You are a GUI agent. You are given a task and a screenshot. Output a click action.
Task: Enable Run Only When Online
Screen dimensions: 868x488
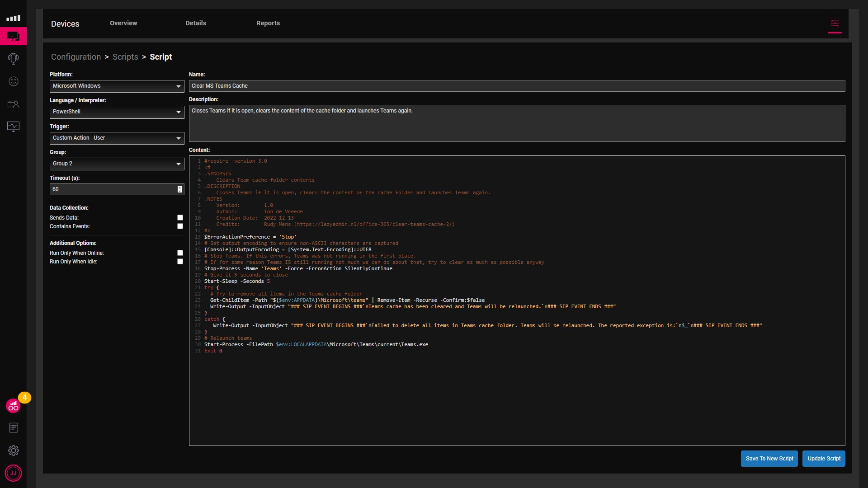click(x=180, y=253)
